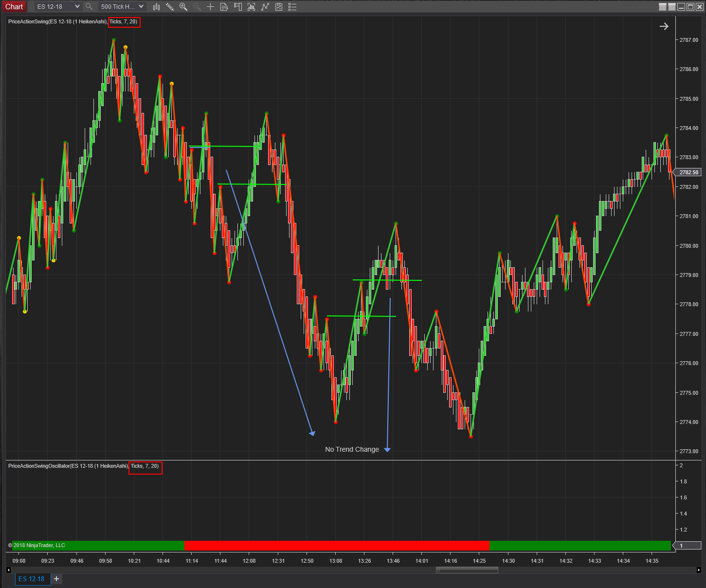The height and width of the screenshot is (588, 706).
Task: Open the data box icon
Action: tap(224, 7)
